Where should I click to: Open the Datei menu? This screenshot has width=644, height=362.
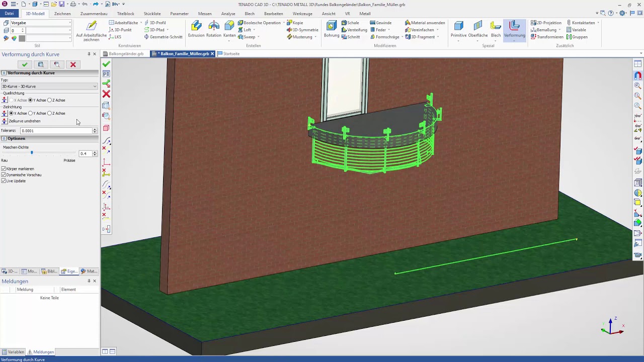pos(9,14)
